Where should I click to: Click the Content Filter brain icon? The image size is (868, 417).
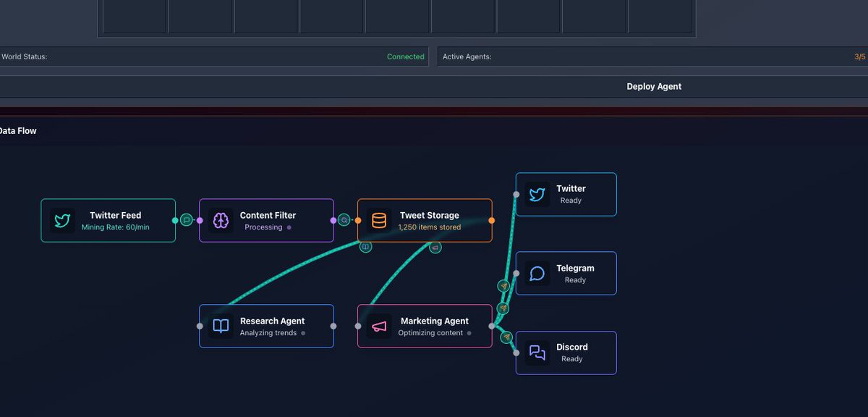pos(221,221)
